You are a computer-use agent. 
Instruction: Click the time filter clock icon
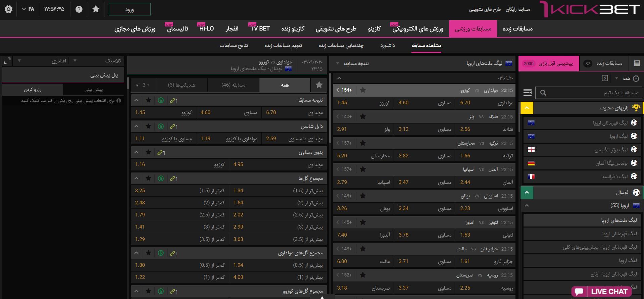636,79
